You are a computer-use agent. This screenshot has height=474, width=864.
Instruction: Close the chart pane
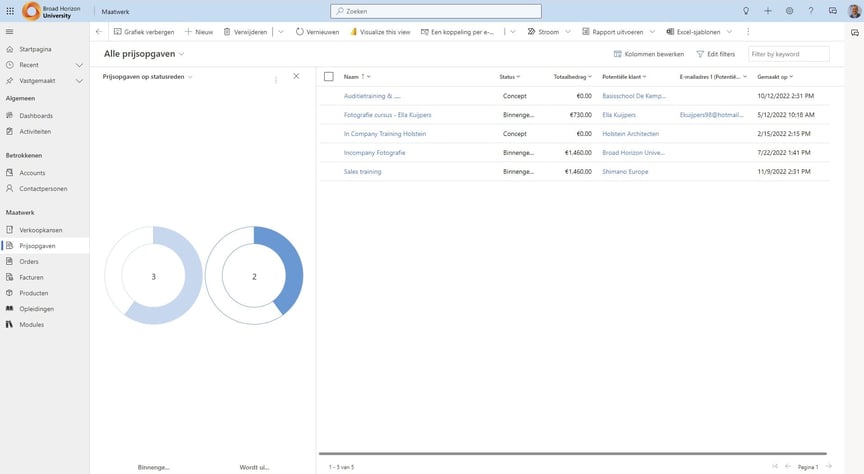click(296, 77)
